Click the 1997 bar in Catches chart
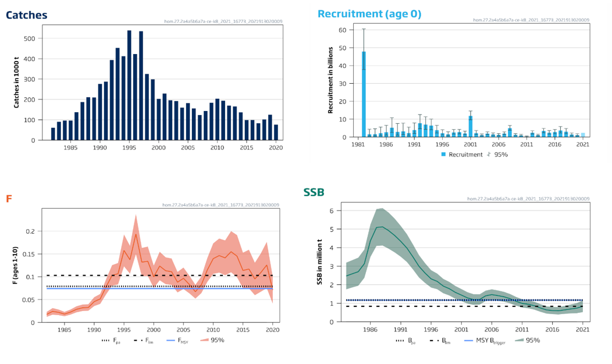The image size is (612, 364). pyautogui.click(x=141, y=85)
